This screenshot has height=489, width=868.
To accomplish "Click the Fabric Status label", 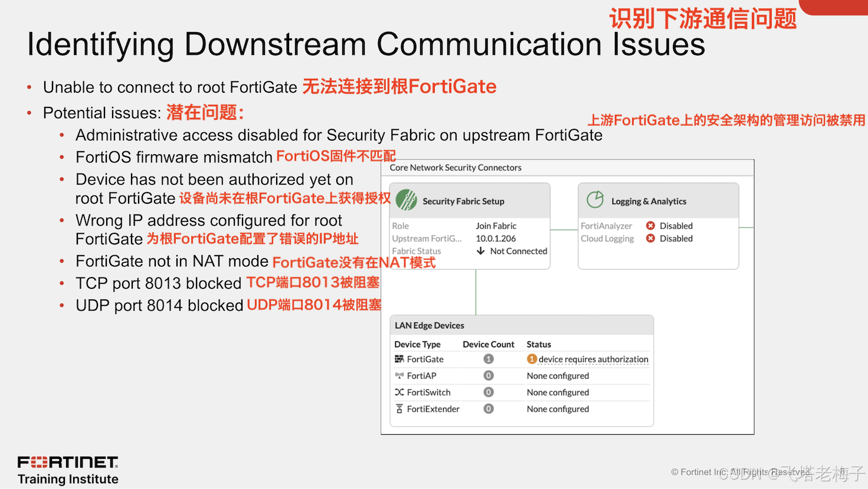I will (417, 251).
